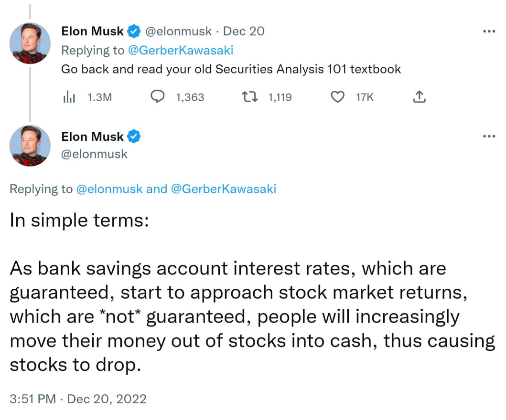
Task: Expand more options on main tweet
Action: pos(489,136)
